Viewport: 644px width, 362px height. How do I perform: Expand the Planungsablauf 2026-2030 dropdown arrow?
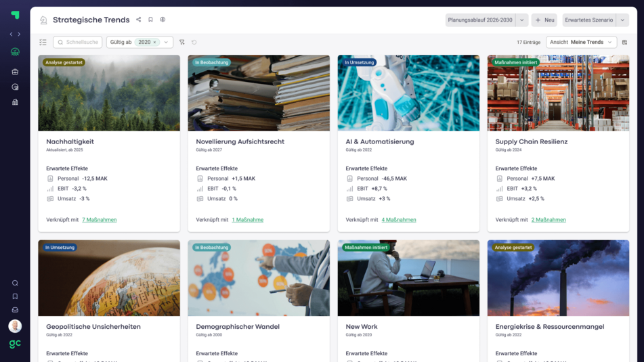(521, 20)
